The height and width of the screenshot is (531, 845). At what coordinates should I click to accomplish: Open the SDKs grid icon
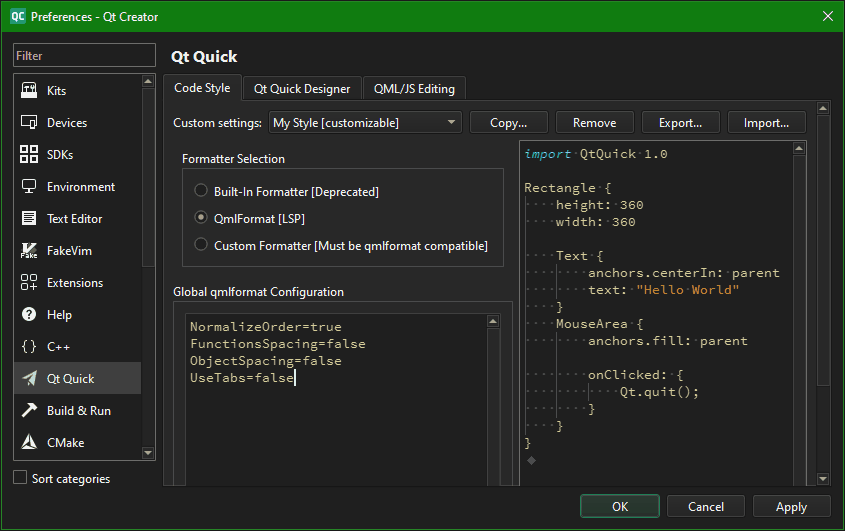pyautogui.click(x=29, y=154)
